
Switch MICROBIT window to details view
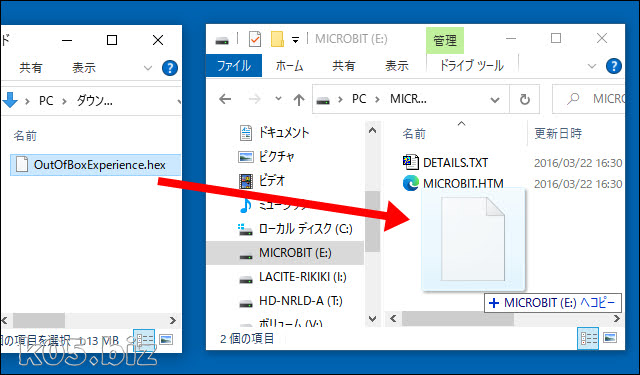click(588, 338)
